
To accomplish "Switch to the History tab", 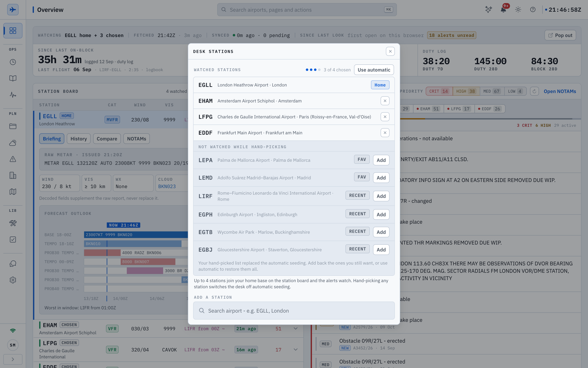I will 78,139.
